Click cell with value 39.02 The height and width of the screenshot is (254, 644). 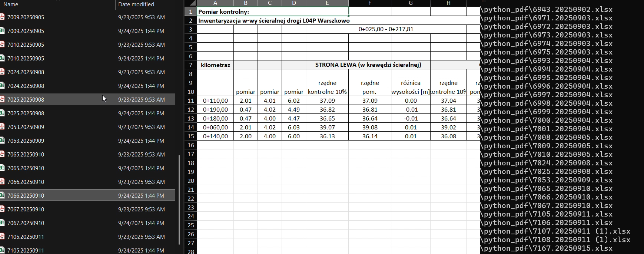pos(448,127)
